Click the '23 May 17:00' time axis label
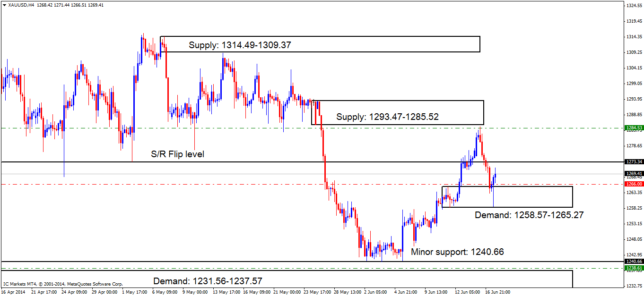Screen dimensions: 644x296 point(317,292)
